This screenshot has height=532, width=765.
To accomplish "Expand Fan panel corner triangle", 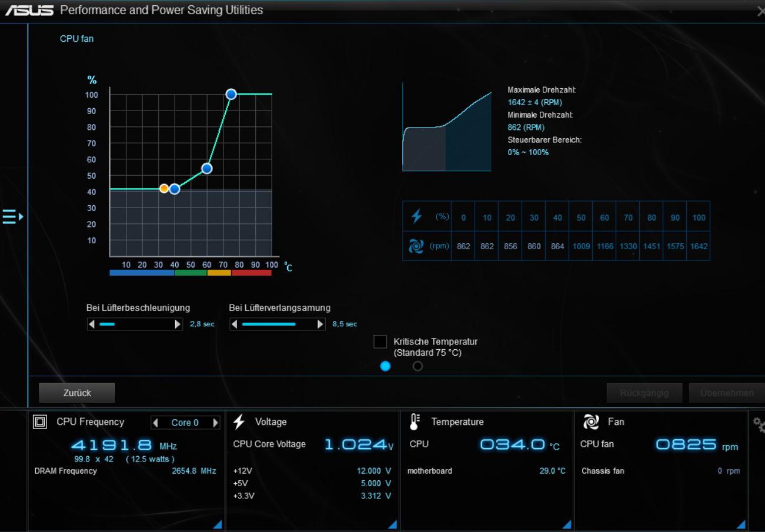I will (x=741, y=524).
